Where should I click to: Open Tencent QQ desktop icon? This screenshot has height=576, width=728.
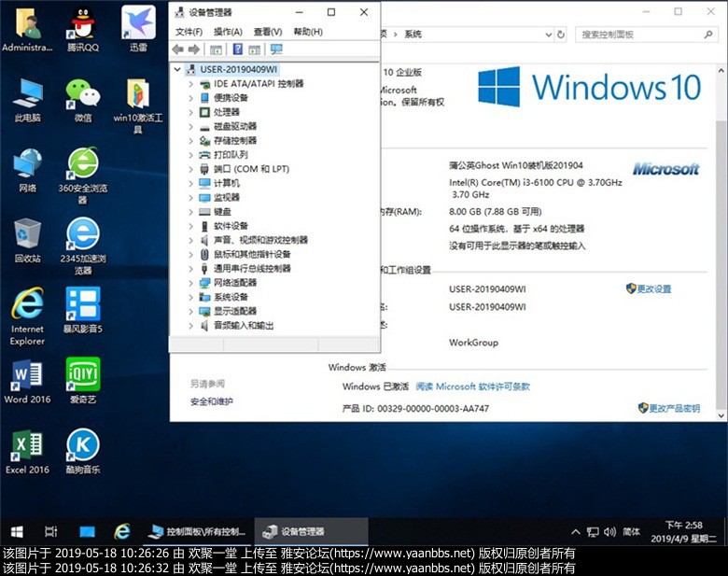tap(83, 28)
